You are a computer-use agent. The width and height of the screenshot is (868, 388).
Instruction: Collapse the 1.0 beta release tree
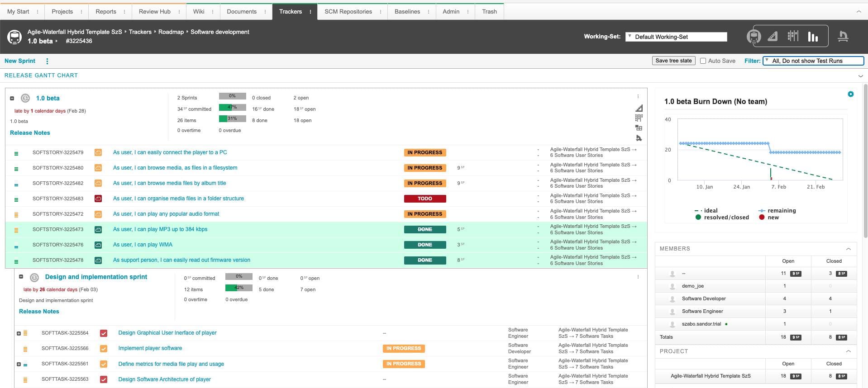tap(12, 98)
